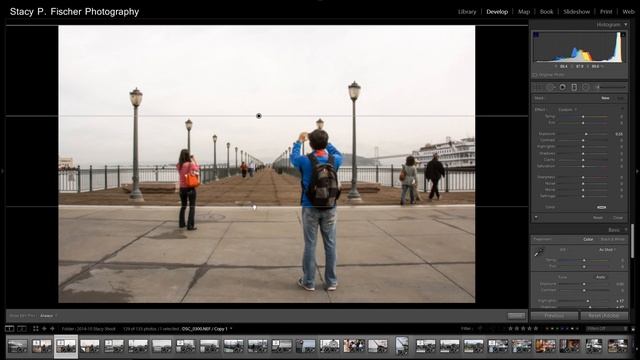Go forward using the filmstrip right arrow

[52, 329]
